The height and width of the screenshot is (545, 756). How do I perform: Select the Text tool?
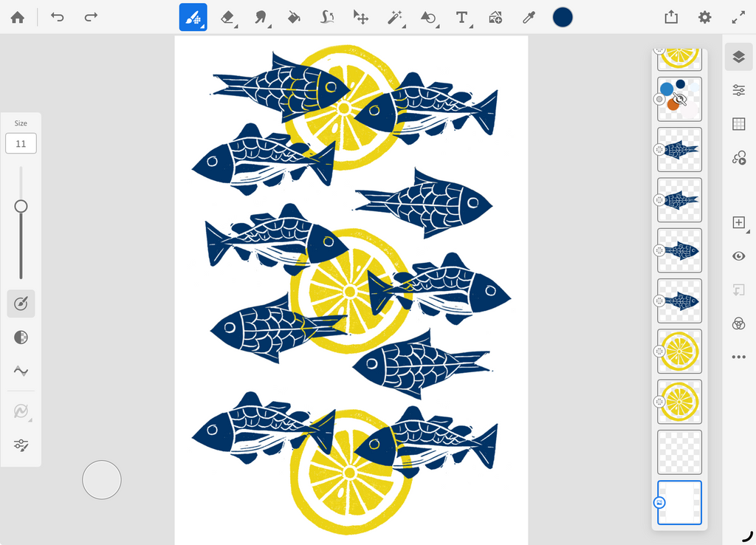click(462, 18)
